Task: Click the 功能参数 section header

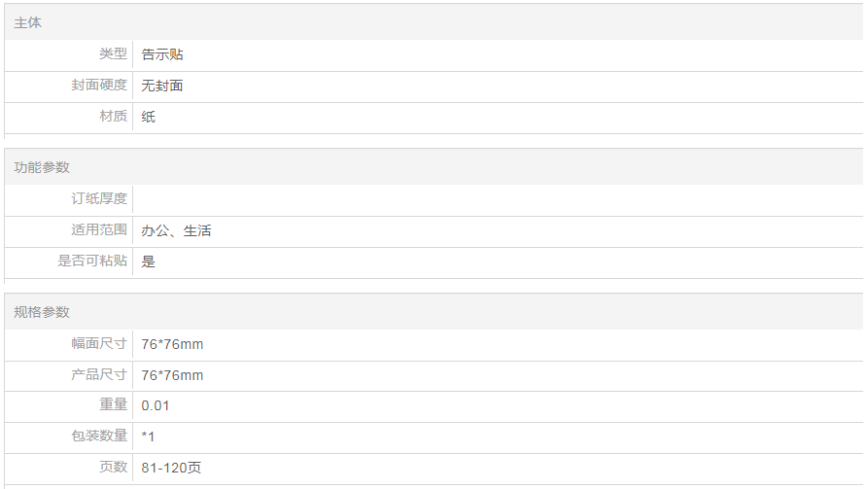Action: [x=42, y=167]
